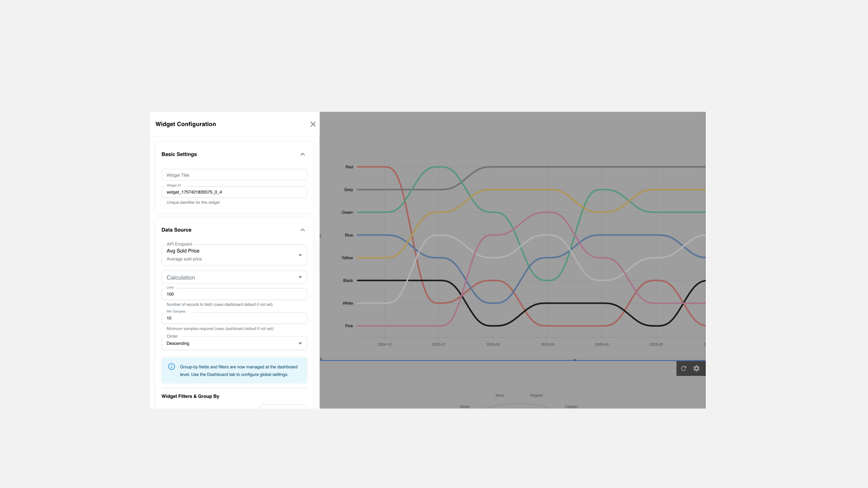Close the Widget Configuration panel

[313, 124]
